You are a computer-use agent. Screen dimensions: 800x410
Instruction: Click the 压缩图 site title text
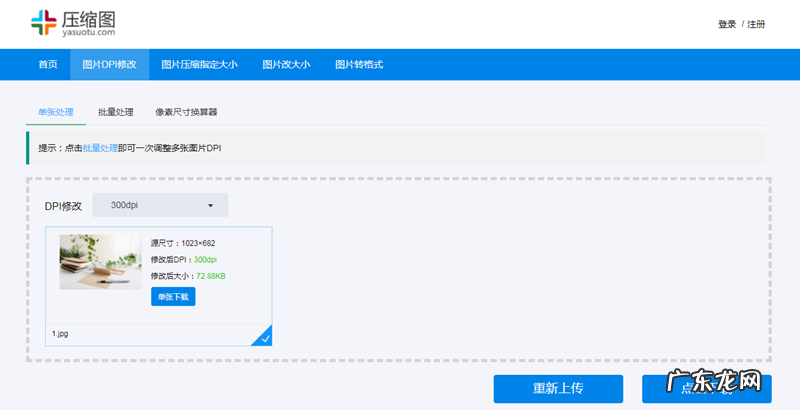(89, 20)
